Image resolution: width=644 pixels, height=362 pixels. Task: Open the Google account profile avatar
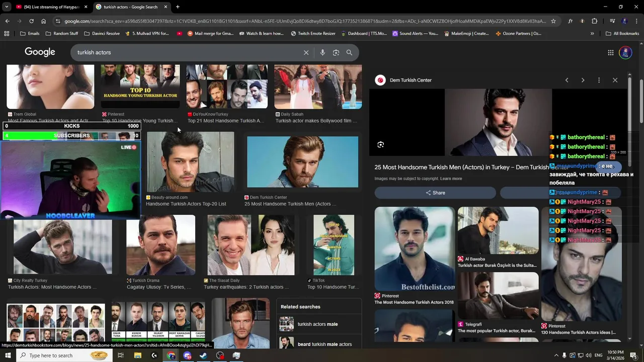(625, 52)
